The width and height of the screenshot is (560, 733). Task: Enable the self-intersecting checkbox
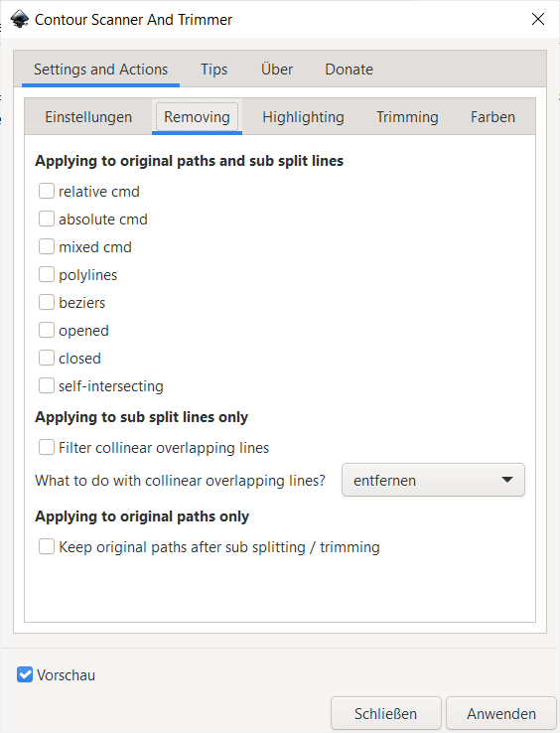(x=47, y=385)
